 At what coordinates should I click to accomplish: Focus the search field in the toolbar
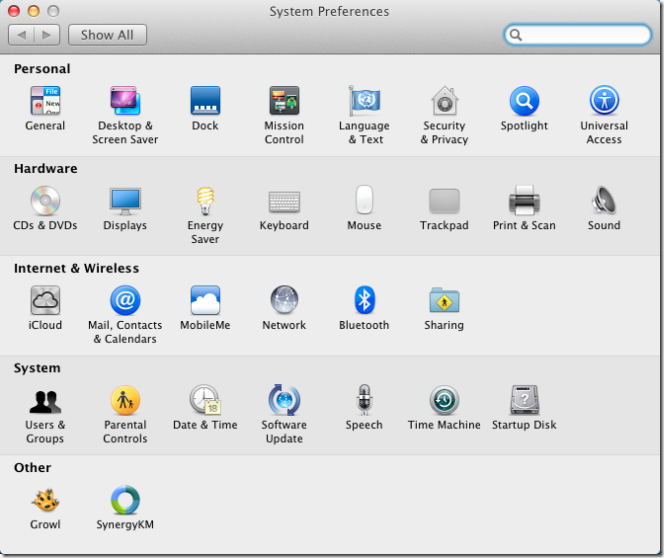(577, 35)
